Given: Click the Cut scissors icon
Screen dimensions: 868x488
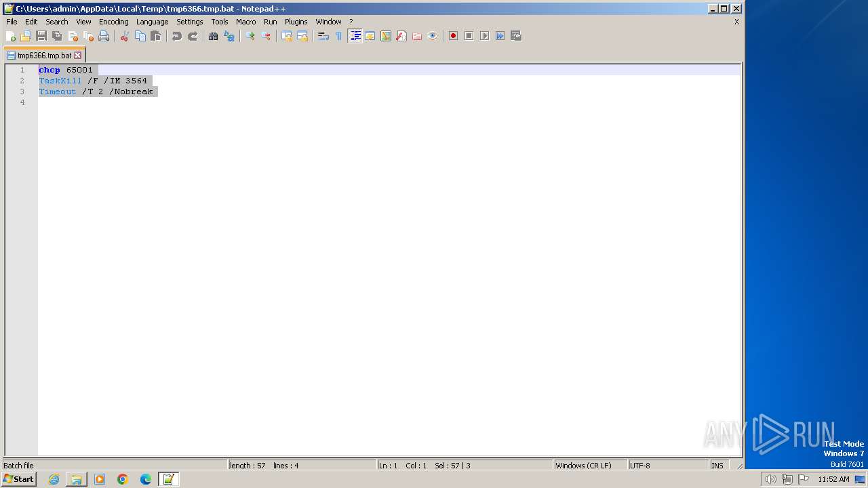Looking at the screenshot, I should (125, 36).
